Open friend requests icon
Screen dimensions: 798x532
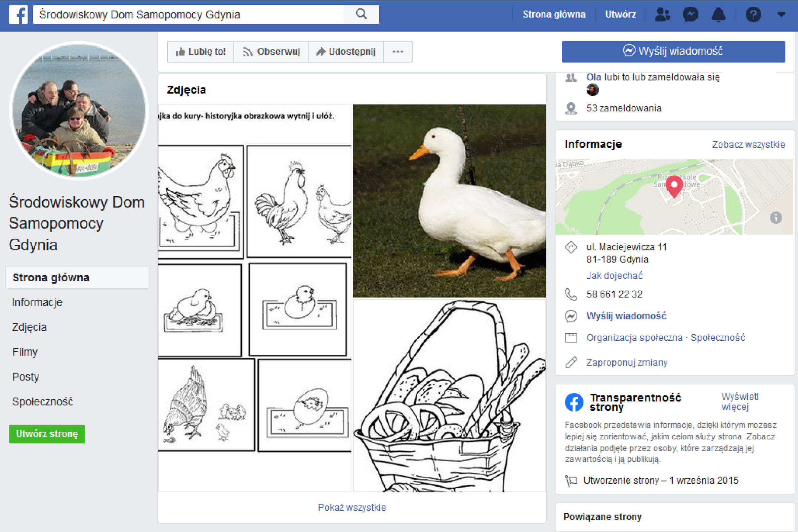tap(662, 14)
